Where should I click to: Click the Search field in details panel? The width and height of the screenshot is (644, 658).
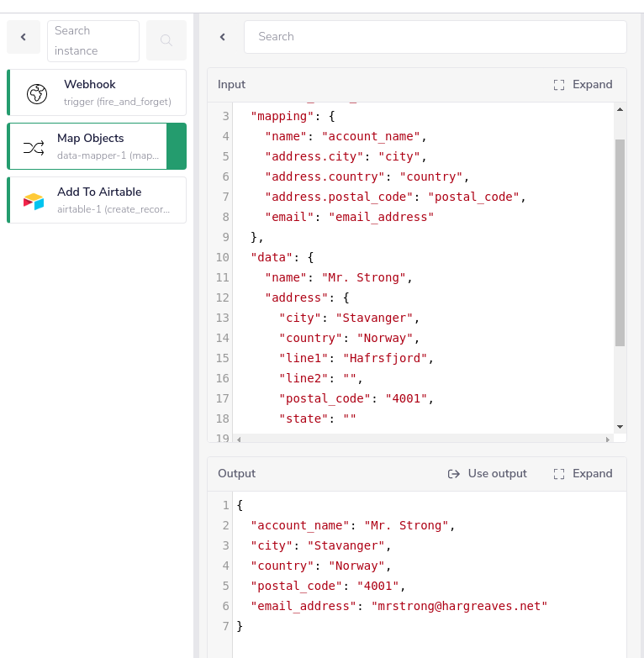(435, 37)
